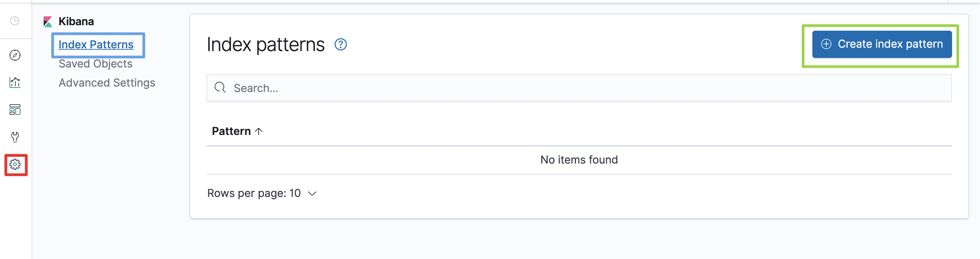The width and height of the screenshot is (980, 259).
Task: Click the Pattern column header
Action: [x=237, y=131]
